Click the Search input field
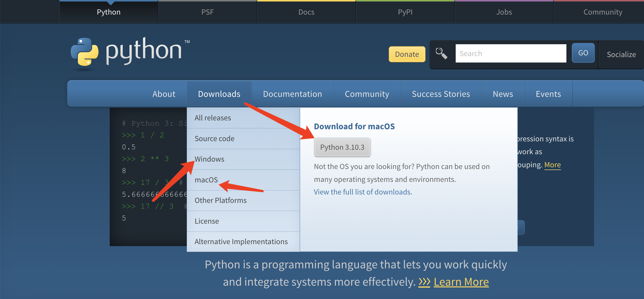Screen dimensions: 644x299 point(511,53)
